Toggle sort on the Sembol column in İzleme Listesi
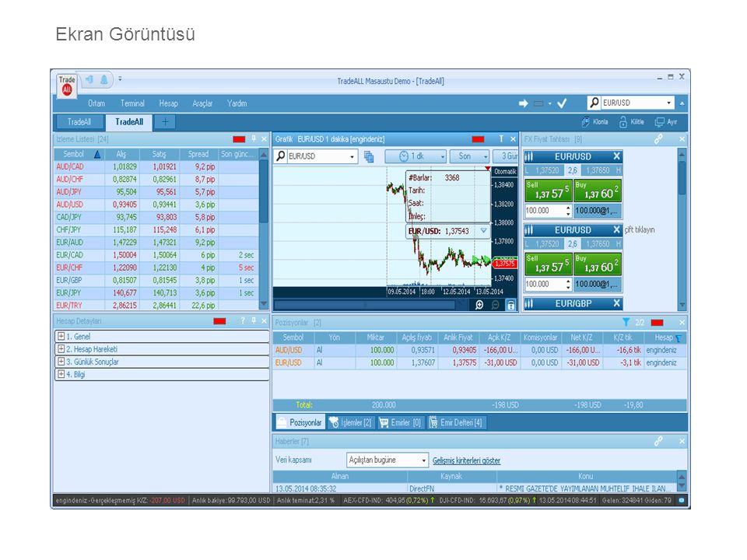The width and height of the screenshot is (747, 560). point(79,154)
